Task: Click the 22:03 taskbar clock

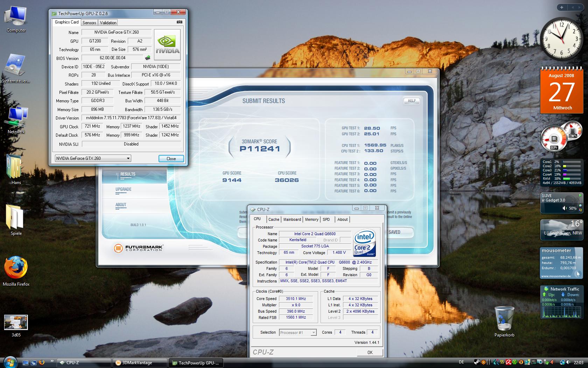Action: 579,362
